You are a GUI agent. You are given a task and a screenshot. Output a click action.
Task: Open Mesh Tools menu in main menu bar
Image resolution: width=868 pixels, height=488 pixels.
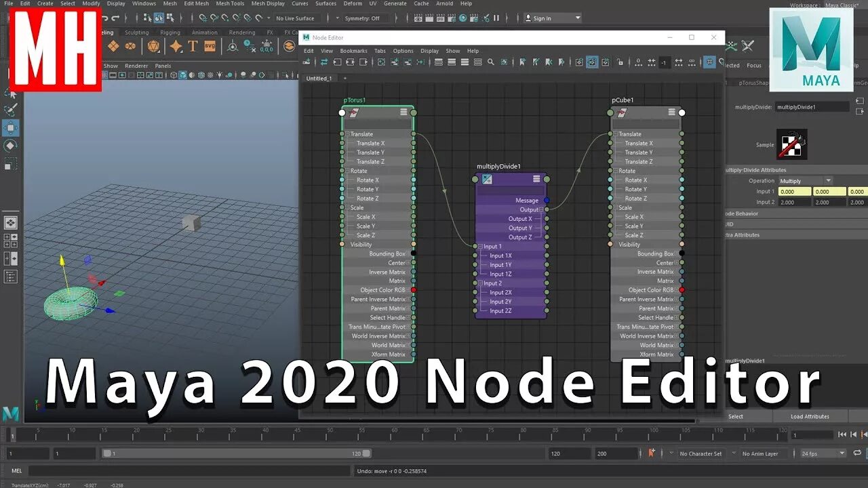[x=230, y=3]
